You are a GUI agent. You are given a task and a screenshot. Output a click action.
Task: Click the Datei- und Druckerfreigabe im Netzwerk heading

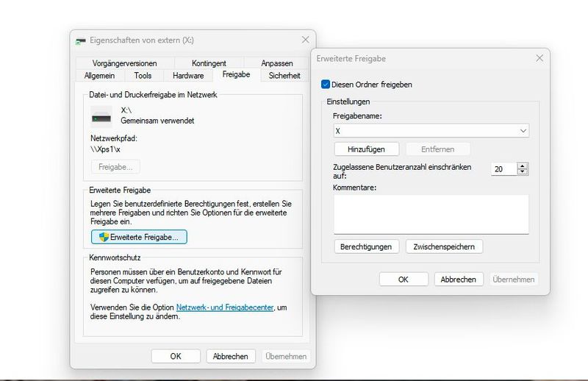pyautogui.click(x=153, y=95)
